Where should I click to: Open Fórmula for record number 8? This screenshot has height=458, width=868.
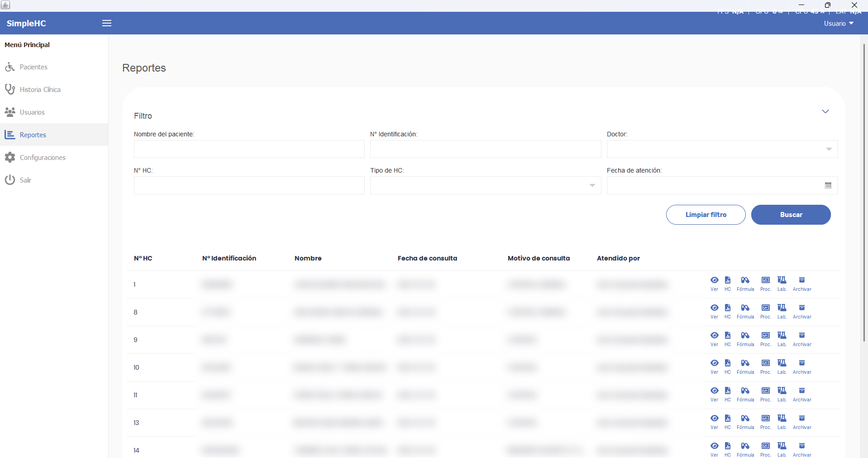pos(745,312)
